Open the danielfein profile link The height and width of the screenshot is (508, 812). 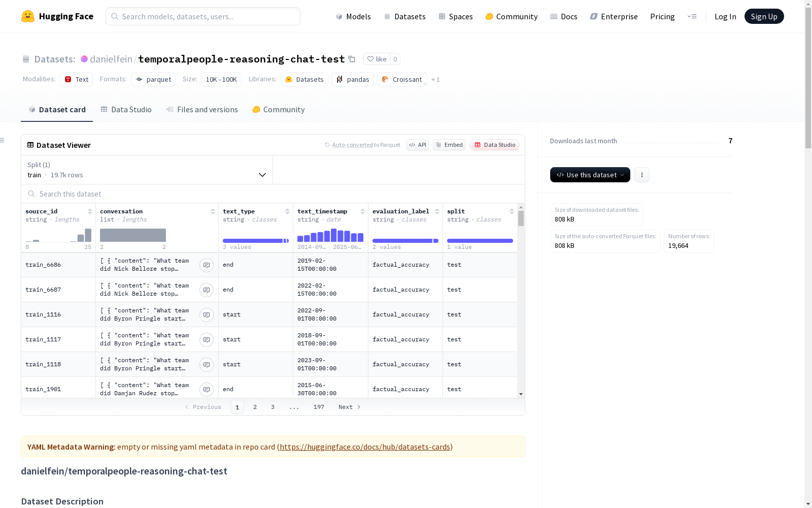point(111,59)
